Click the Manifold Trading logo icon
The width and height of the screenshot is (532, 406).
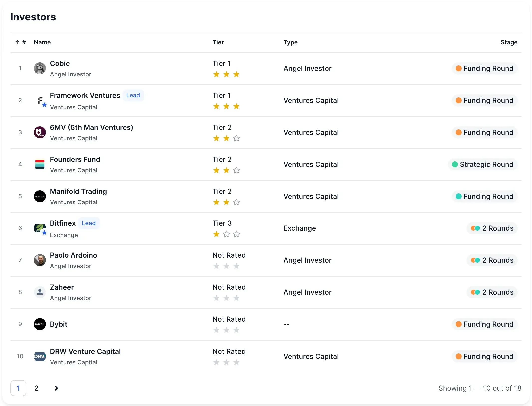pos(40,196)
